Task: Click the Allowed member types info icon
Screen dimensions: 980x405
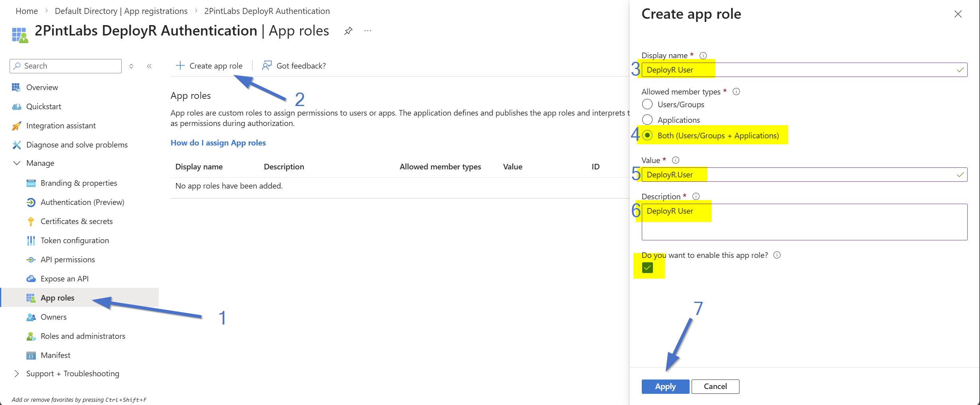Action: tap(736, 92)
